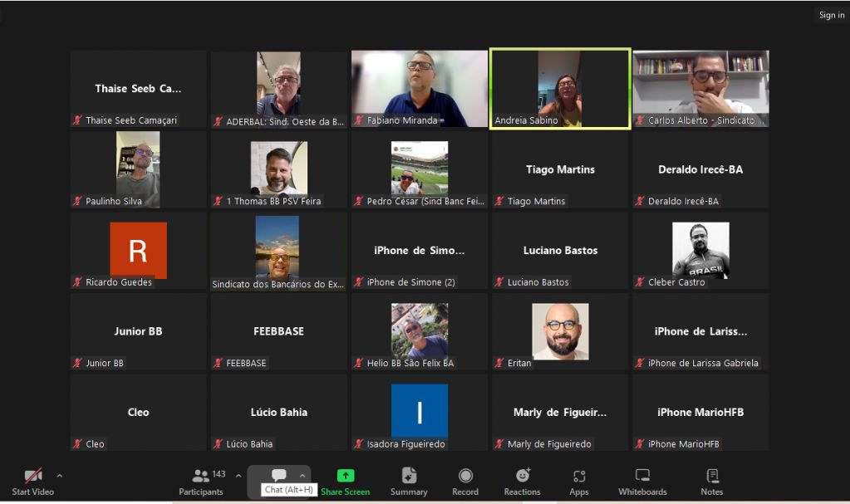Open the meeting Summary icon
Screen dimensions: 850x504
[409, 475]
